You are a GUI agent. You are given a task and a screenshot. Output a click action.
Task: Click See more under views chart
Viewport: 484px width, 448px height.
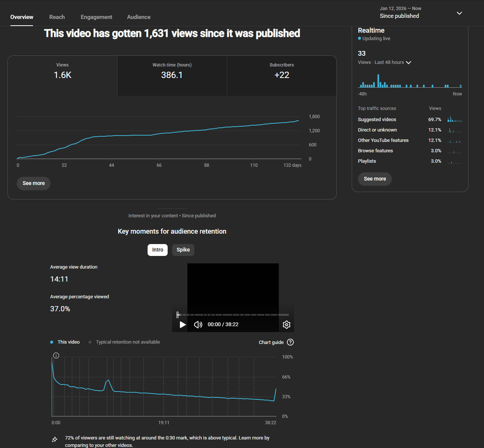[x=33, y=184]
